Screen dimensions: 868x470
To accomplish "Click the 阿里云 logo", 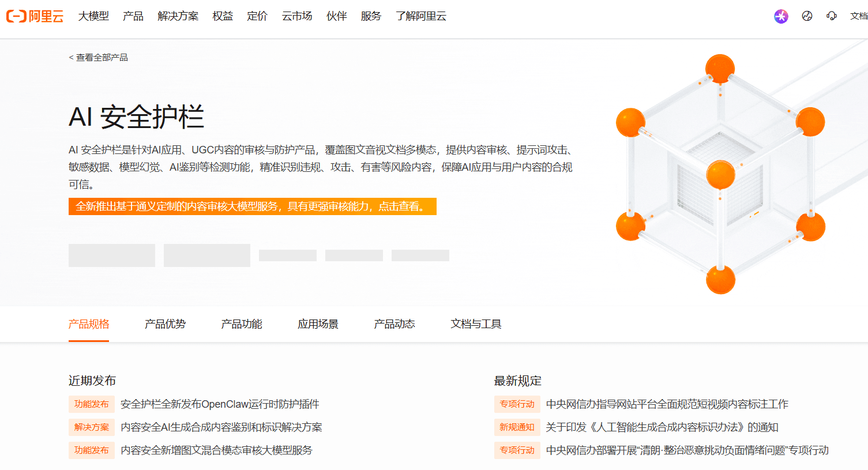I will (x=35, y=16).
